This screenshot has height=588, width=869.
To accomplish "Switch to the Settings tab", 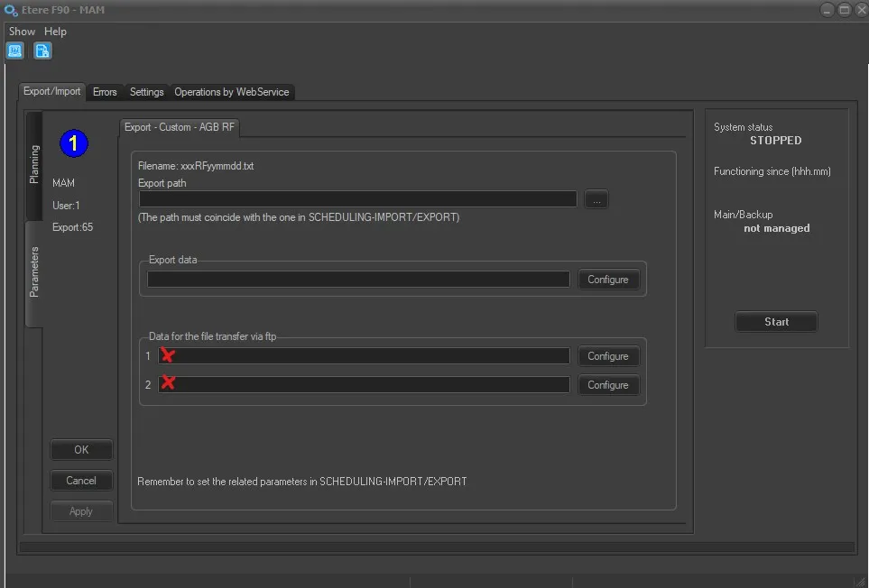I will click(x=146, y=92).
